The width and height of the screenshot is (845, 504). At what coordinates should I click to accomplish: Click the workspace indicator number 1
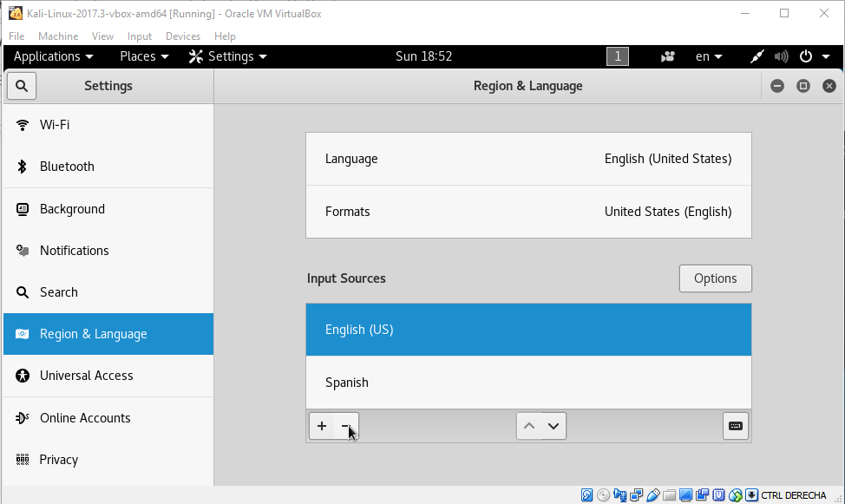617,56
